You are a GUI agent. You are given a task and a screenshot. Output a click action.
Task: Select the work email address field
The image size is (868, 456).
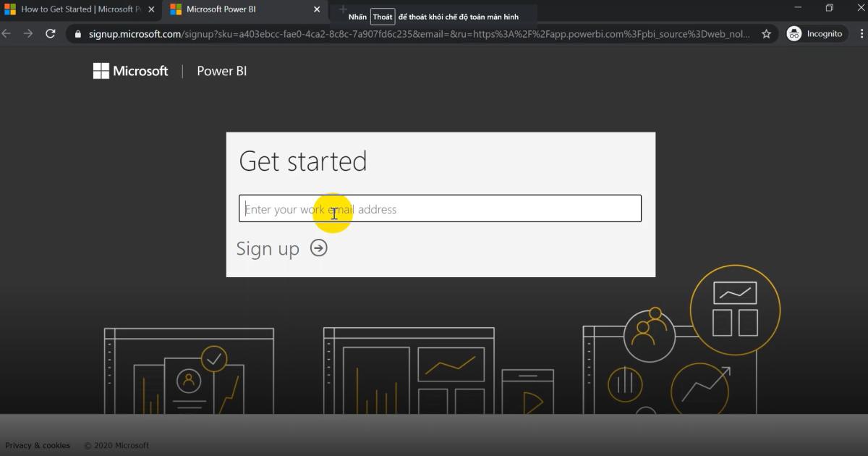coord(440,208)
